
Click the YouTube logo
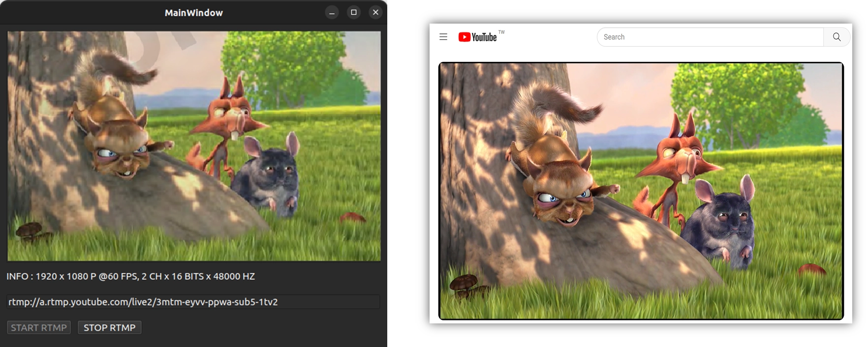[x=477, y=37]
